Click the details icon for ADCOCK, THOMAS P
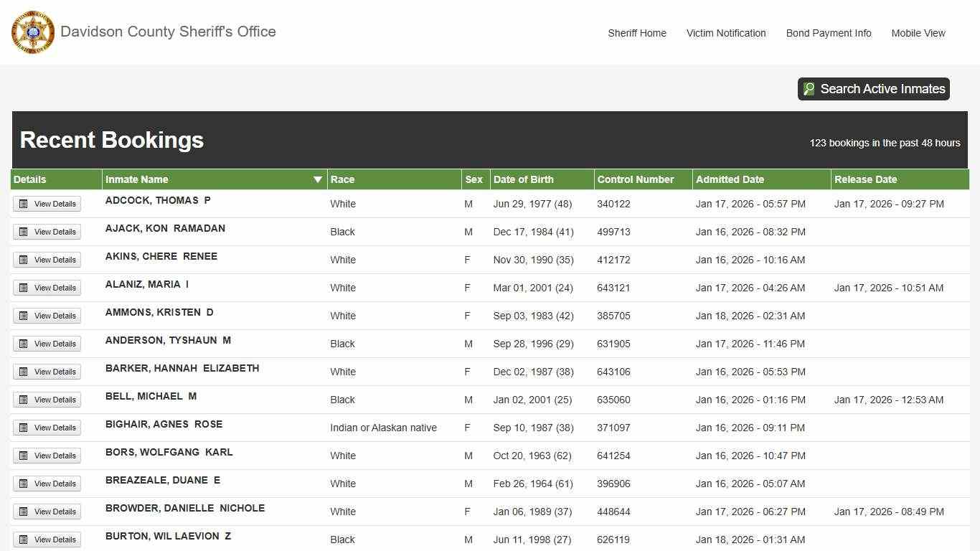Screen dimensions: 980x551 24,204
